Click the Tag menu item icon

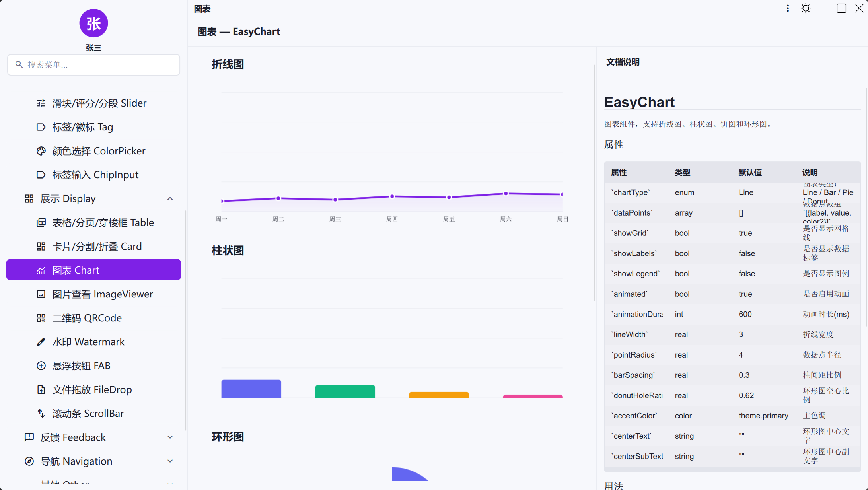41,127
